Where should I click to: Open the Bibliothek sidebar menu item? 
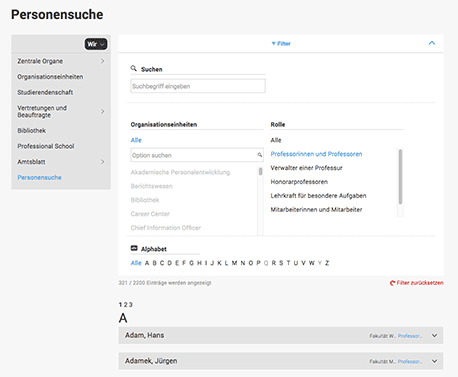pyautogui.click(x=32, y=131)
